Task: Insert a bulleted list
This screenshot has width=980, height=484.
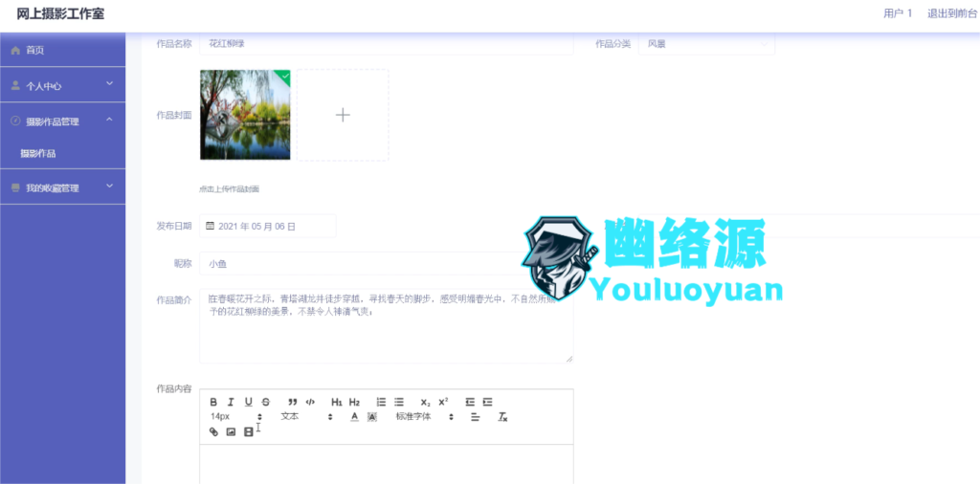Action: pyautogui.click(x=399, y=402)
